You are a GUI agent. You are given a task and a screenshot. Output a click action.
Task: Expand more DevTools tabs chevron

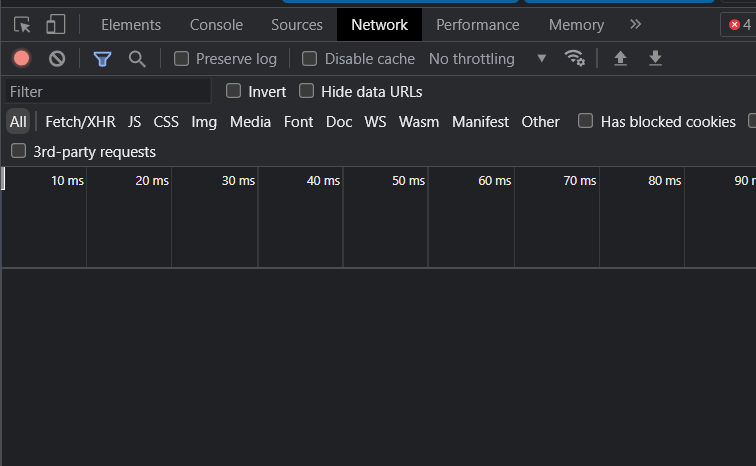coord(635,24)
